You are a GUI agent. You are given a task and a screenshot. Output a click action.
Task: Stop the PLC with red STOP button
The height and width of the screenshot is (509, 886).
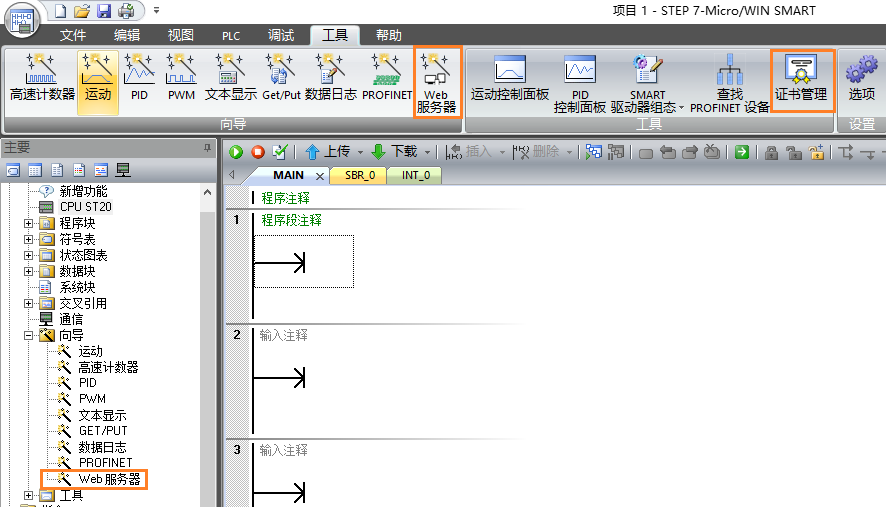(258, 152)
